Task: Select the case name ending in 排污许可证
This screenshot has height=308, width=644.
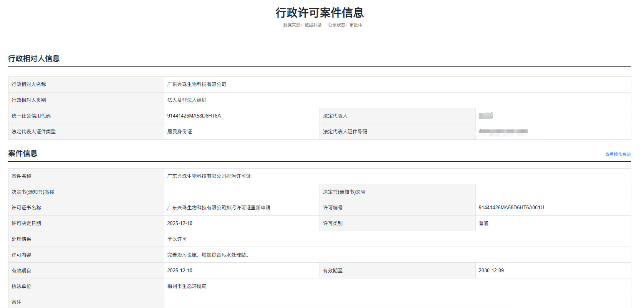Action: click(x=209, y=176)
